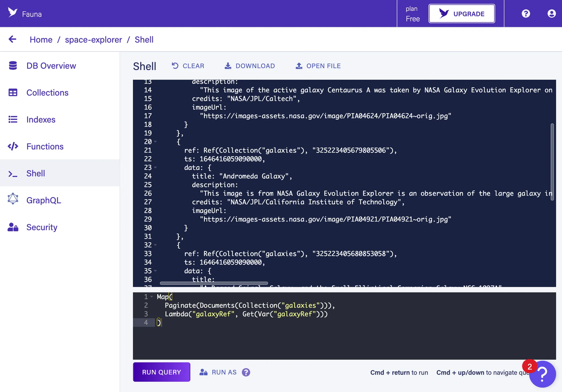
Task: Collapse the fold at line 20
Action: 155,142
